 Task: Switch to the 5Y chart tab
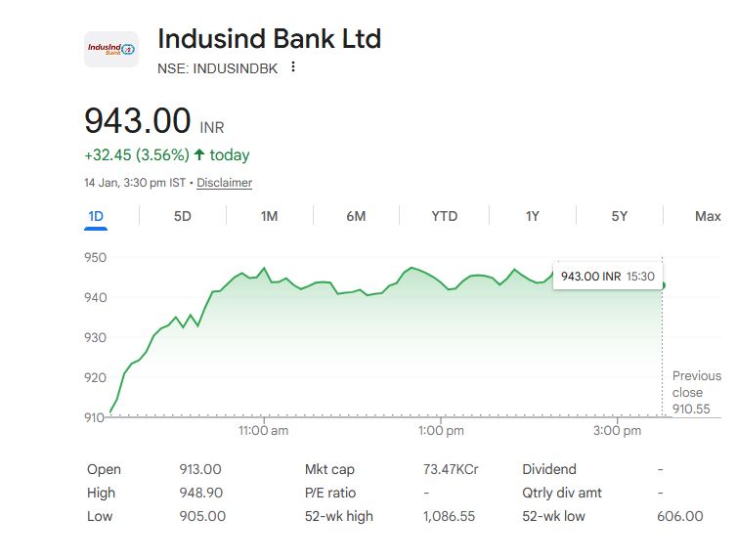(x=619, y=216)
